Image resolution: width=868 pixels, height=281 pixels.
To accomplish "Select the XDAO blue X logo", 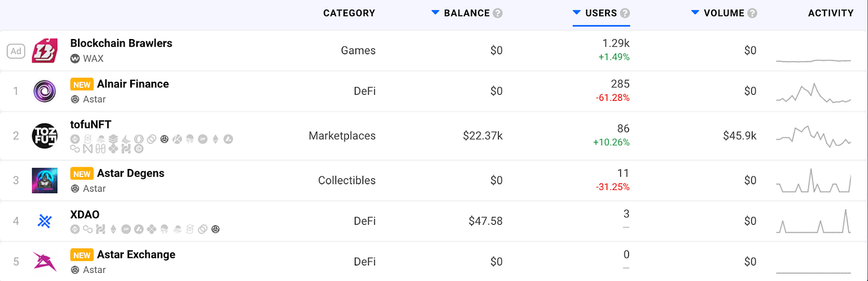I will tap(45, 221).
